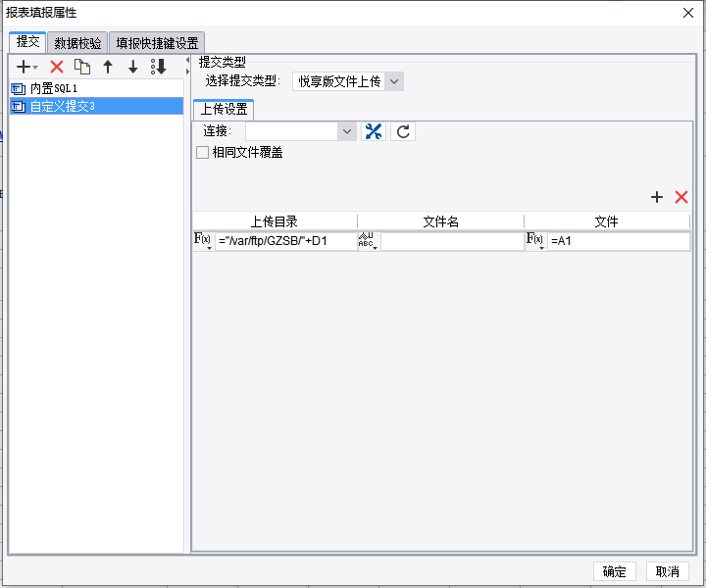Click the 文件 column header
This screenshot has width=706, height=588.
click(x=607, y=221)
